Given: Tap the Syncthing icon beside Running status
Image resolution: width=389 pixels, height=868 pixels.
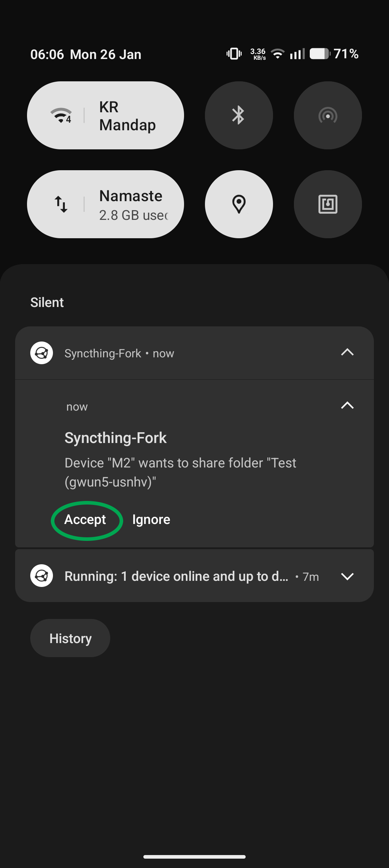Looking at the screenshot, I should pos(41,575).
